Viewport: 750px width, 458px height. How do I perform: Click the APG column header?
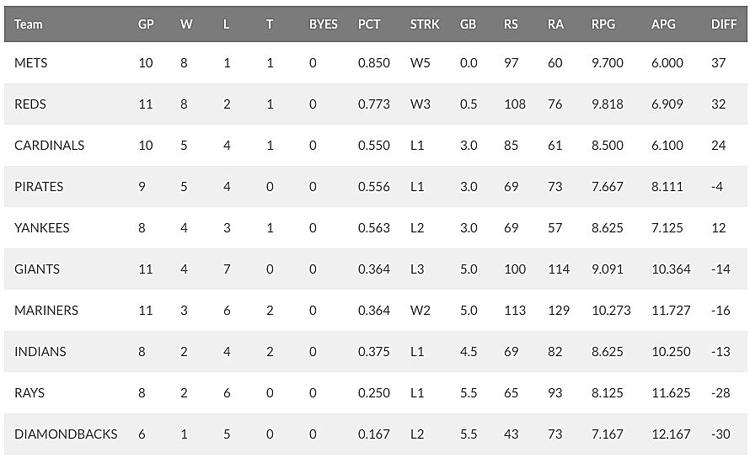[663, 24]
